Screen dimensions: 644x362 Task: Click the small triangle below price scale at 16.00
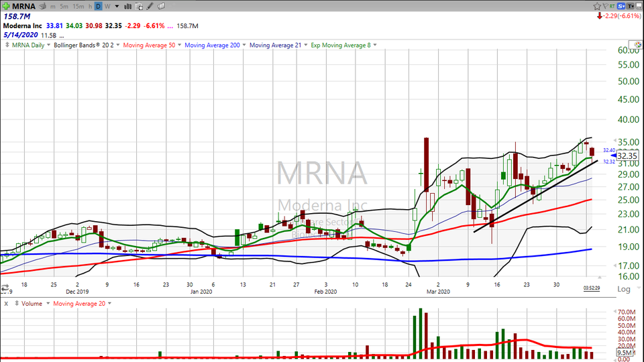tap(600, 278)
